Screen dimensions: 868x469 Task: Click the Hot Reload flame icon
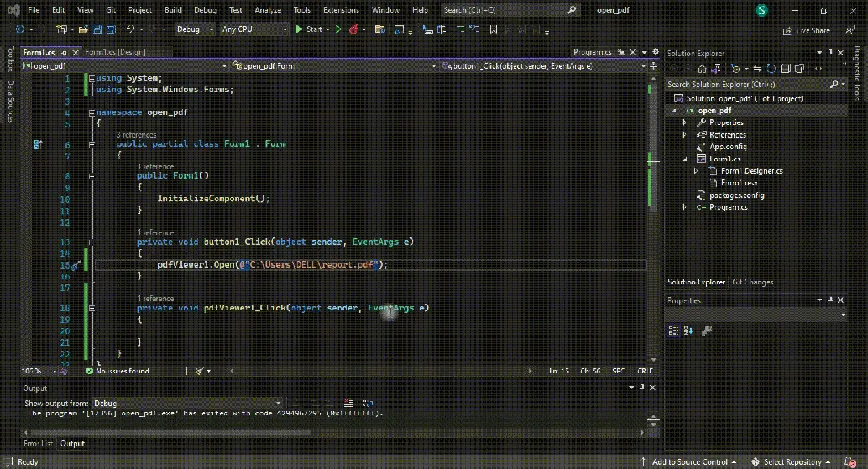354,30
